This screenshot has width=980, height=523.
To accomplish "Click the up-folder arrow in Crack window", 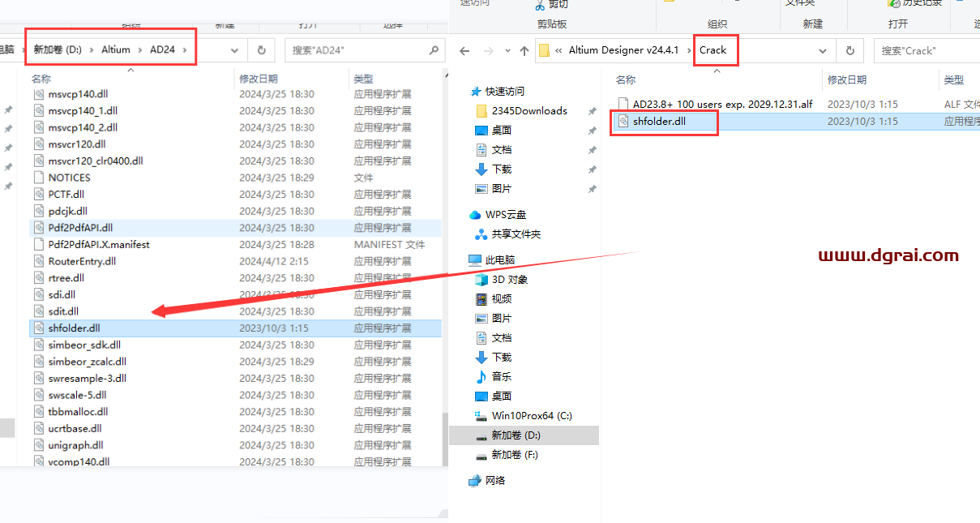I will pos(524,50).
